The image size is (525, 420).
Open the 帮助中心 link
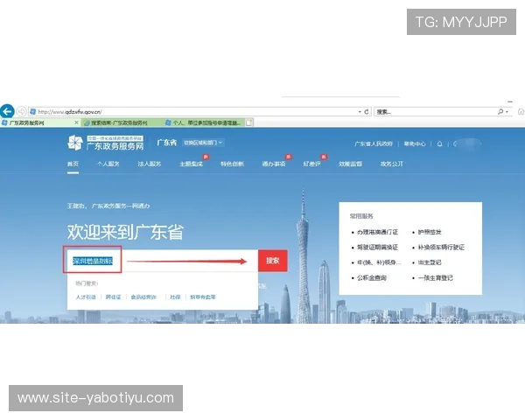point(415,144)
